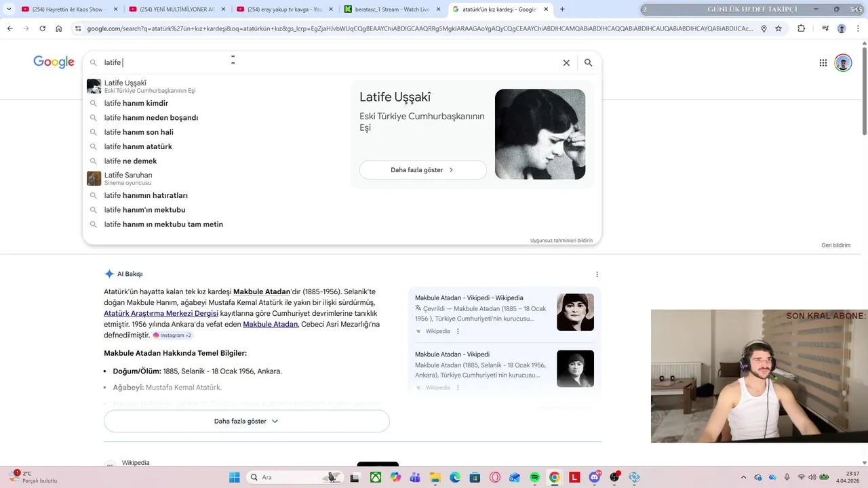Open File Explorer from taskbar
The height and width of the screenshot is (488, 868).
435,477
